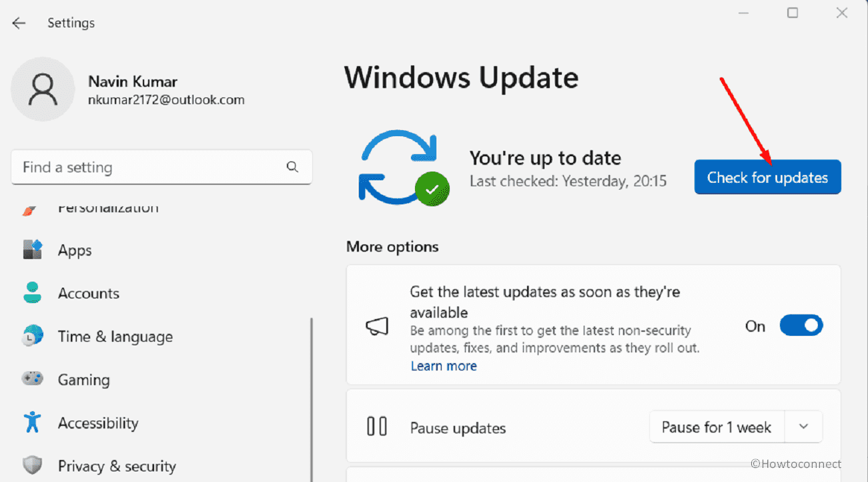Go to Privacy & security section
This screenshot has height=482, width=868.
(117, 466)
